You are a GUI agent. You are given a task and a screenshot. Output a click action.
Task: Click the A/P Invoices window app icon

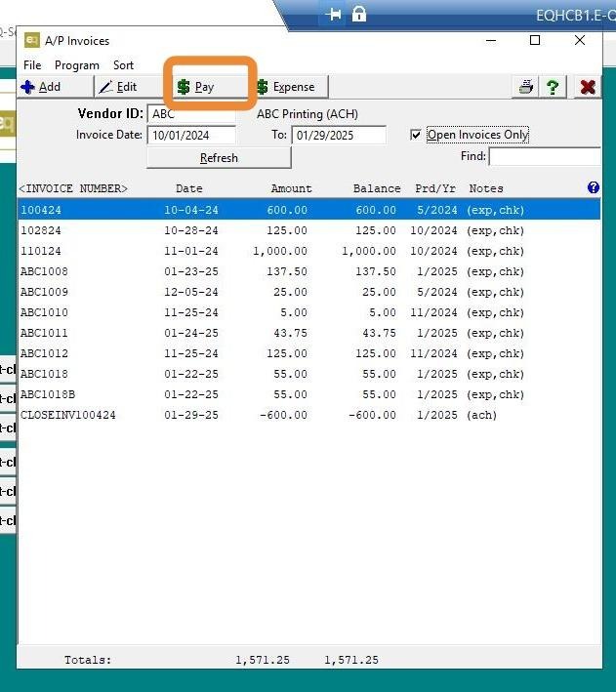coord(32,41)
